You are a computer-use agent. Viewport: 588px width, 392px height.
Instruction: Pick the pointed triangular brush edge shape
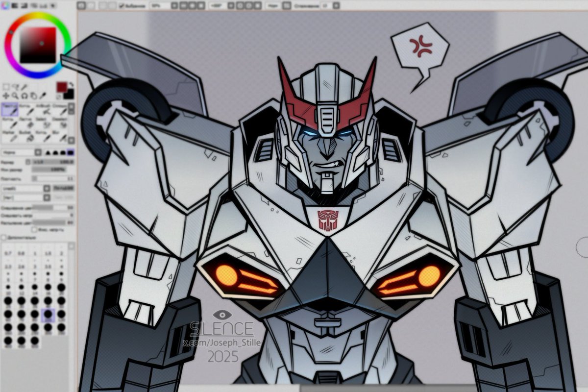tap(47, 152)
